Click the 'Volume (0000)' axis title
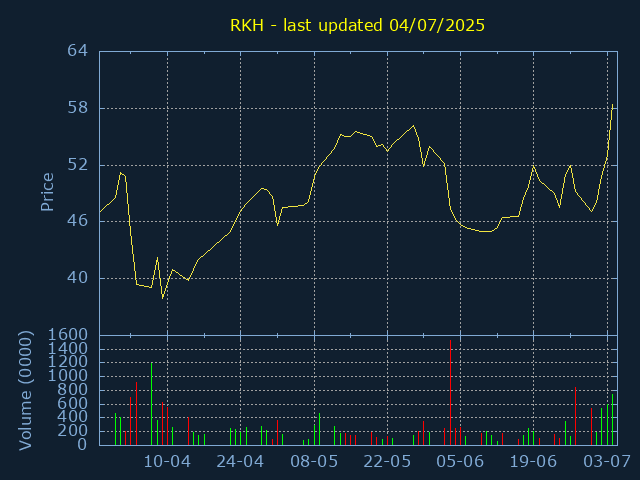 pyautogui.click(x=25, y=391)
